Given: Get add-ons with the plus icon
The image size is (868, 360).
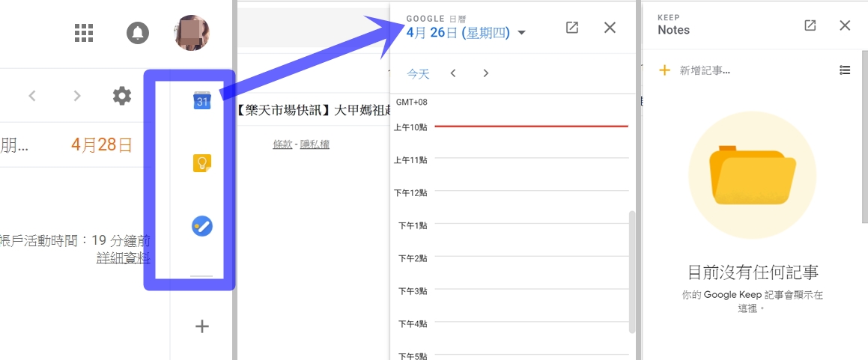Looking at the screenshot, I should click(x=202, y=326).
